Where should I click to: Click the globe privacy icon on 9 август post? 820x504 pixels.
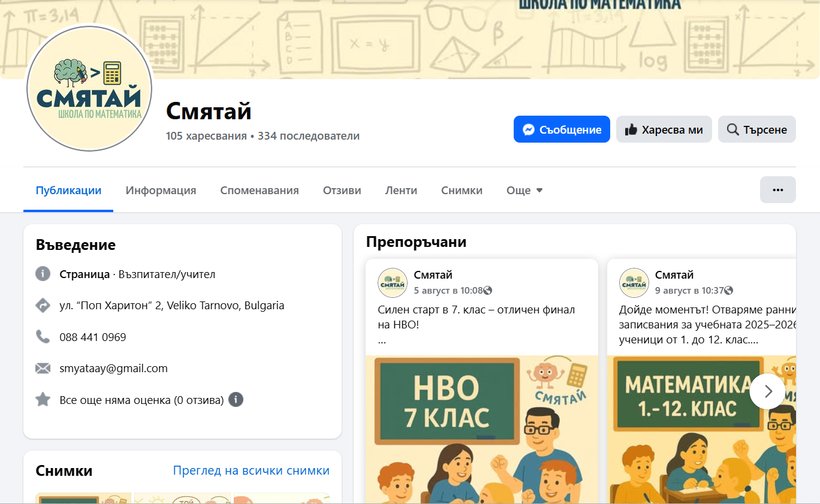728,291
